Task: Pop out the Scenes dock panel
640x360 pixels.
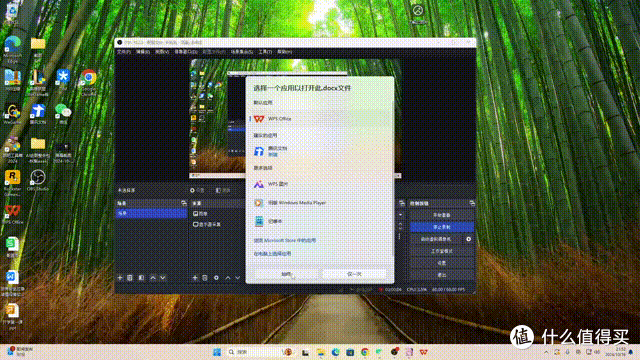Action: tap(184, 203)
